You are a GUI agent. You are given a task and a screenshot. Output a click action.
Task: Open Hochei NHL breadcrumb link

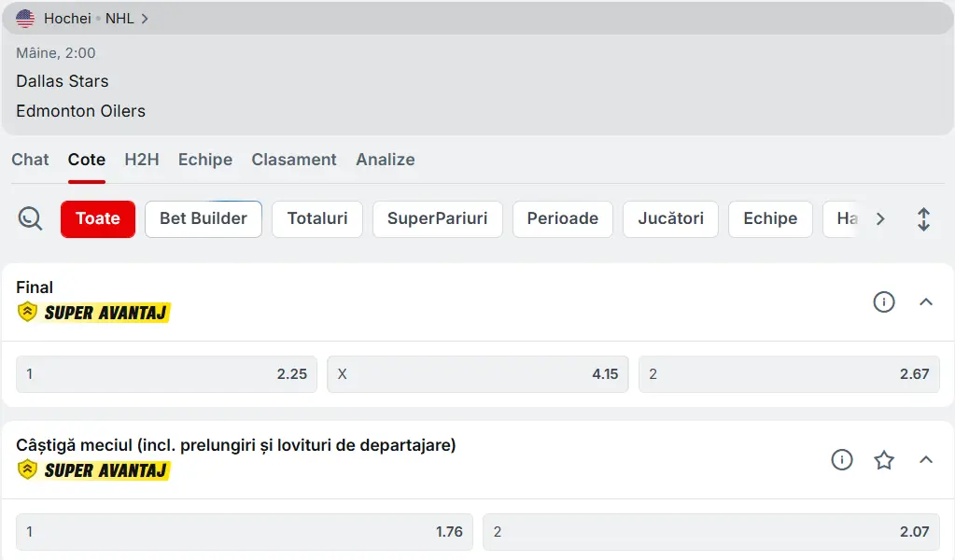click(x=93, y=19)
